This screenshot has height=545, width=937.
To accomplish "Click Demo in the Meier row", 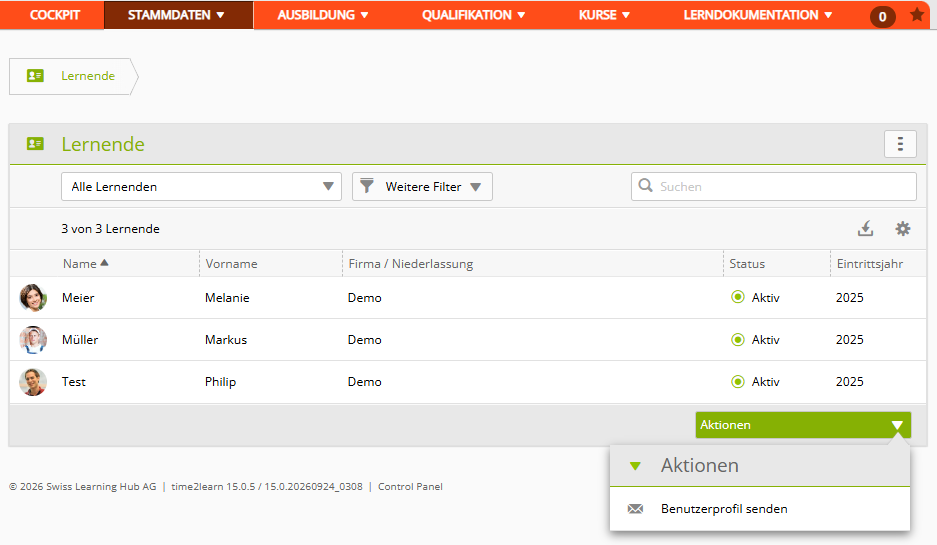I will [x=365, y=298].
